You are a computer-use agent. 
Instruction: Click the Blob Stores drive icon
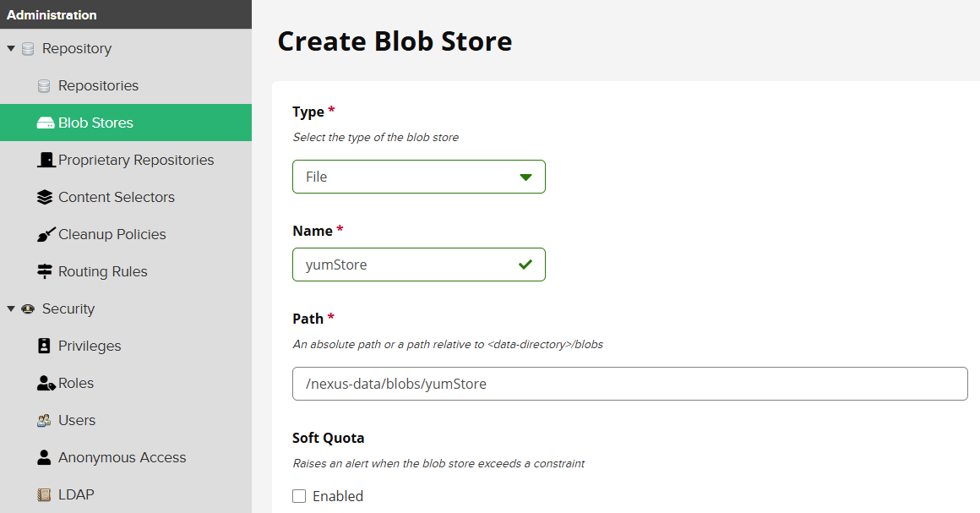click(x=45, y=123)
